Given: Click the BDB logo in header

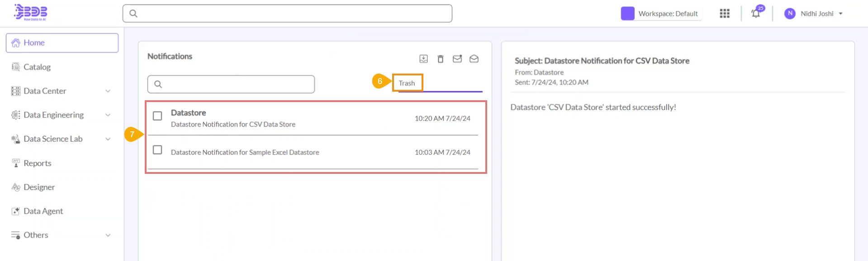Looking at the screenshot, I should pyautogui.click(x=30, y=12).
